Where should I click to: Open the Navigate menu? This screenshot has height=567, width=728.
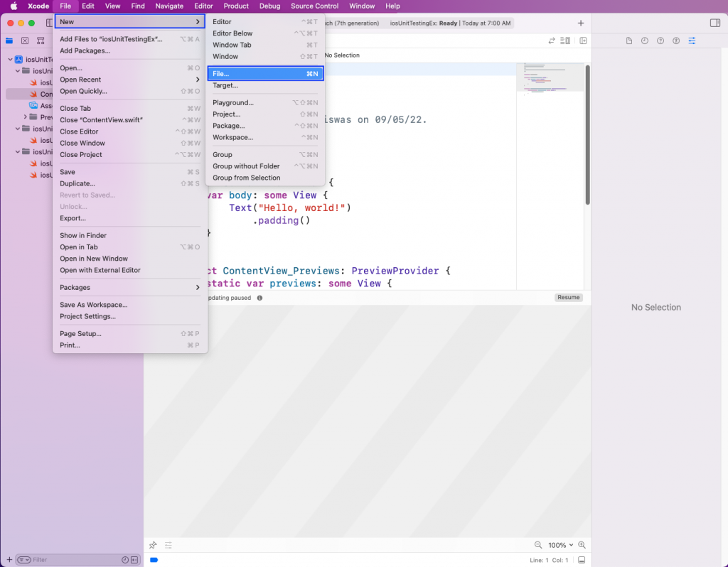click(169, 6)
